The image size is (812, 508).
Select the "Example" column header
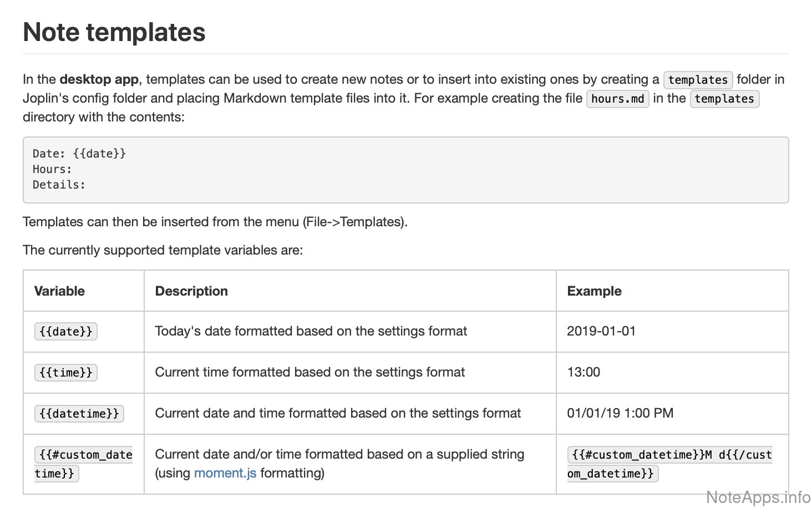[x=594, y=291]
